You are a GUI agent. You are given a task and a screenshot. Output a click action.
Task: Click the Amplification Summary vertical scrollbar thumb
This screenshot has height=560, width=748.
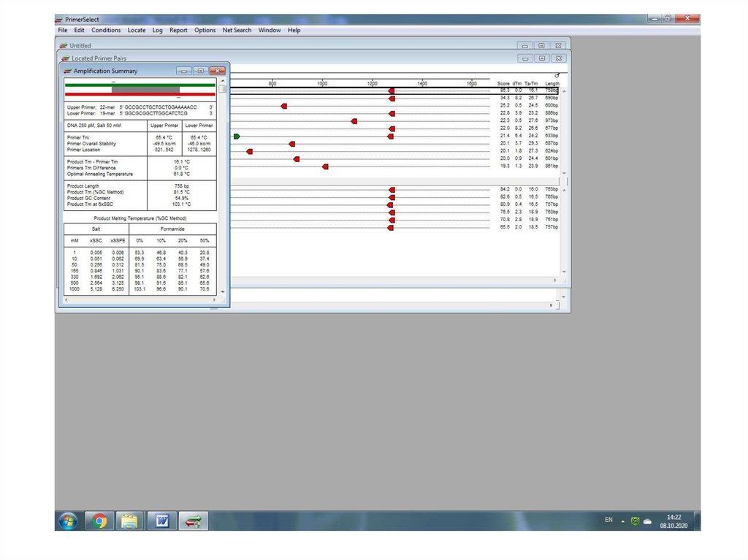pyautogui.click(x=222, y=89)
